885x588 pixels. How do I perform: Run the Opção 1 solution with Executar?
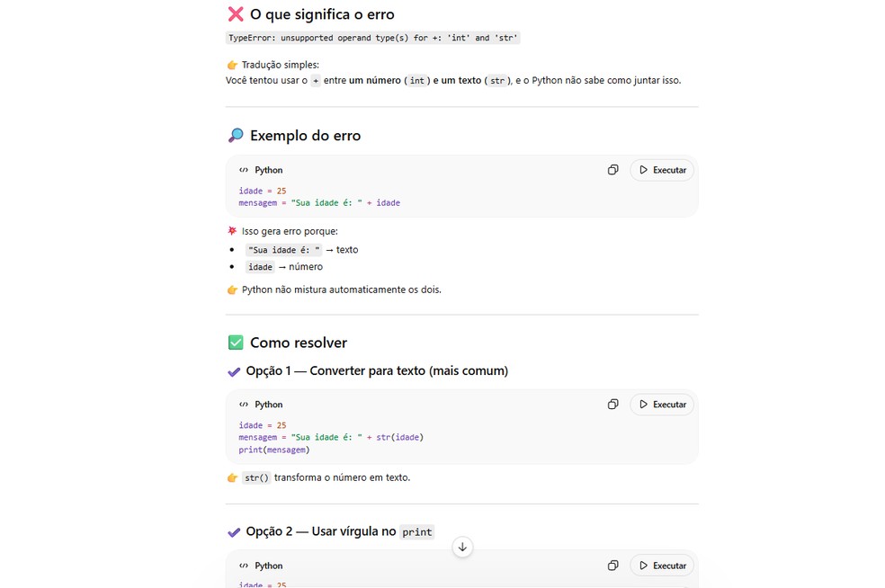tap(662, 404)
